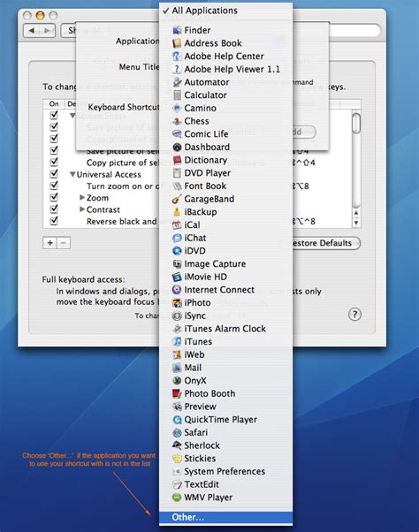Click the Font Book menu entry
Image resolution: width=419 pixels, height=532 pixels.
[225, 186]
